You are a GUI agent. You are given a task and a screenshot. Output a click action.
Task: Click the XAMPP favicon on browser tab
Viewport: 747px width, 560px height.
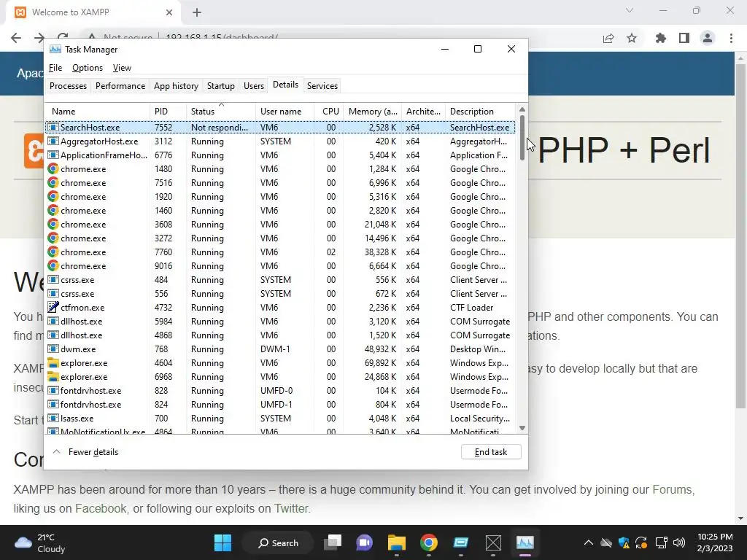(x=20, y=12)
